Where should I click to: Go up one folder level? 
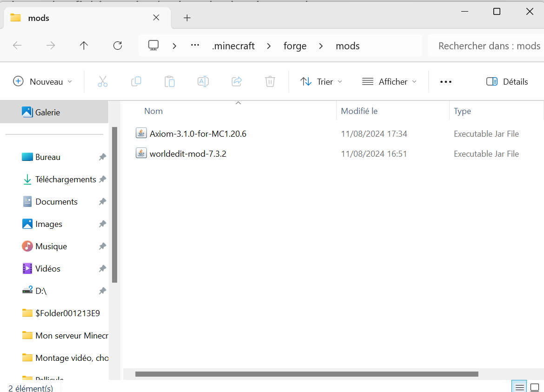click(84, 46)
